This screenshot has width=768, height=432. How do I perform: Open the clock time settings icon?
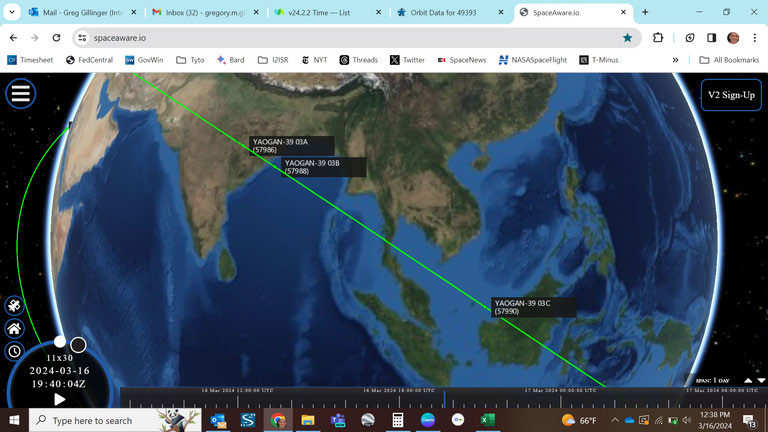(14, 351)
